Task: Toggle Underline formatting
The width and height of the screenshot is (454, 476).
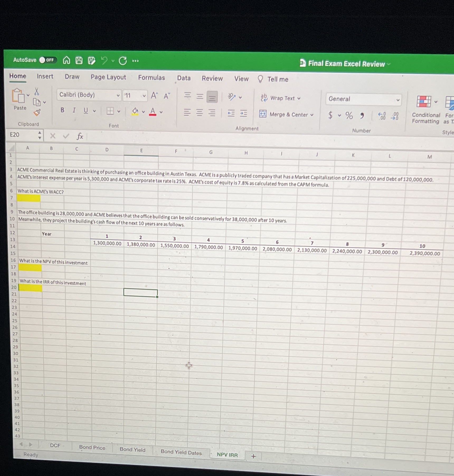Action: [86, 110]
